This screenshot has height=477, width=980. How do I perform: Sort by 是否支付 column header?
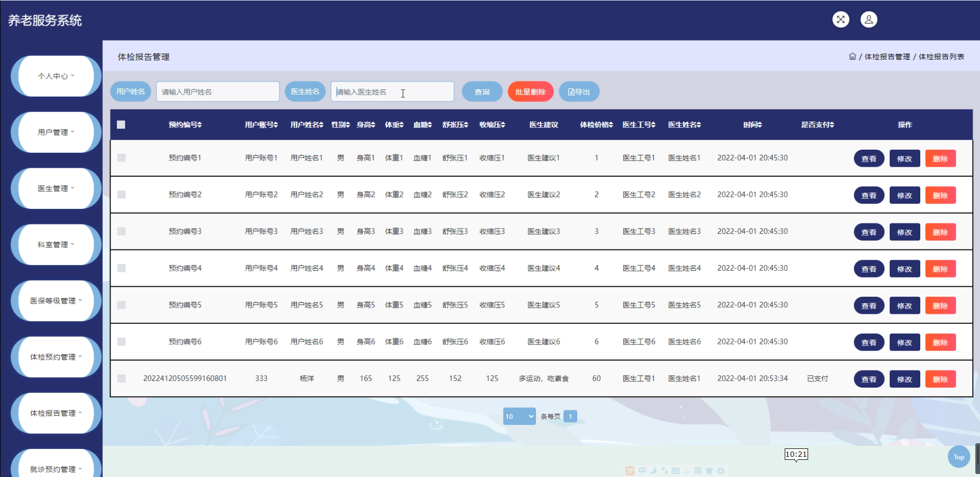coord(817,125)
